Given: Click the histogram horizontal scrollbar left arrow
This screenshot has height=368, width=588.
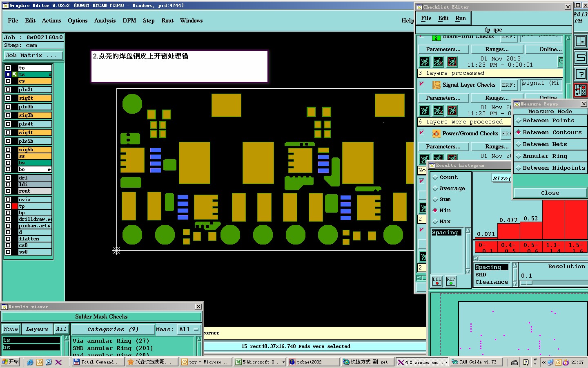Looking at the screenshot, I should tap(476, 258).
